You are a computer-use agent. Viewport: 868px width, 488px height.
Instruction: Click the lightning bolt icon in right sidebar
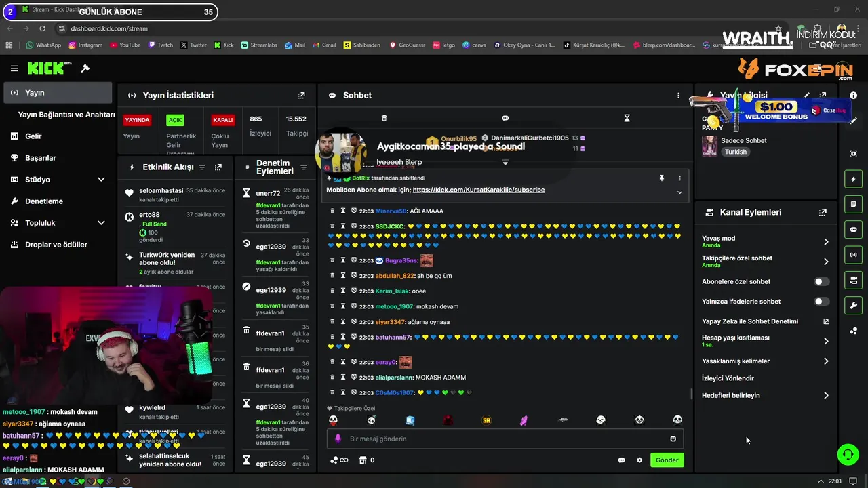tap(853, 179)
